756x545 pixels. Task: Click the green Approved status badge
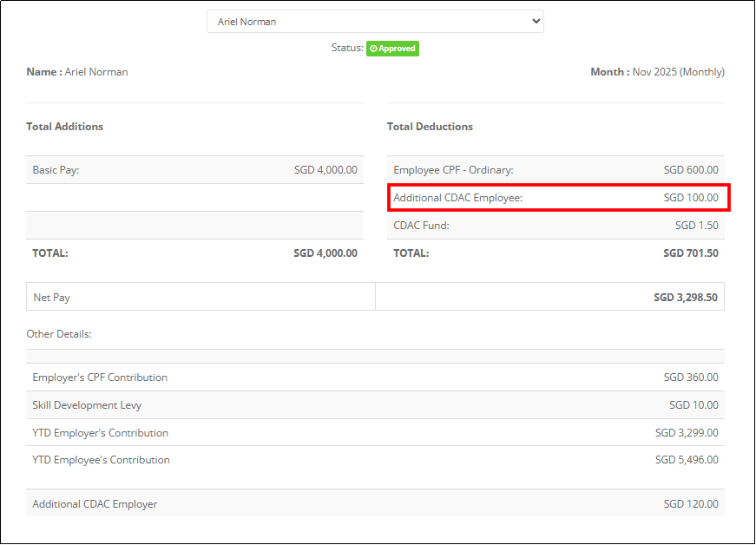392,49
